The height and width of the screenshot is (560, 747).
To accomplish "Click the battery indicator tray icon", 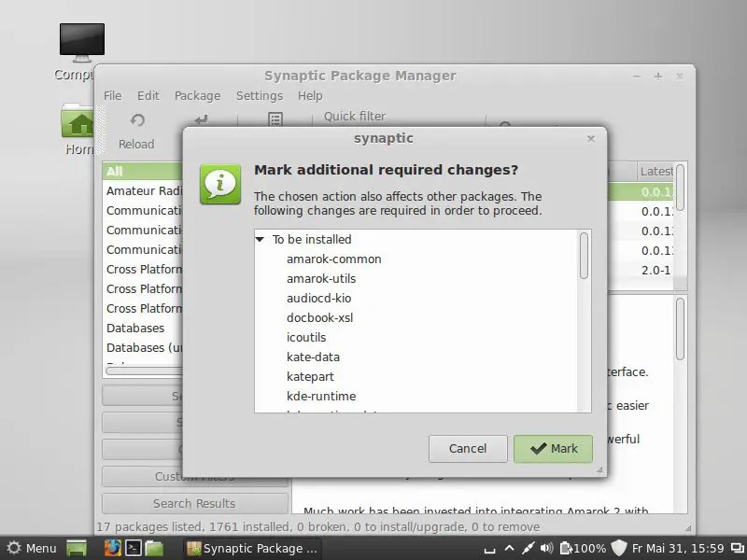I will point(566,548).
